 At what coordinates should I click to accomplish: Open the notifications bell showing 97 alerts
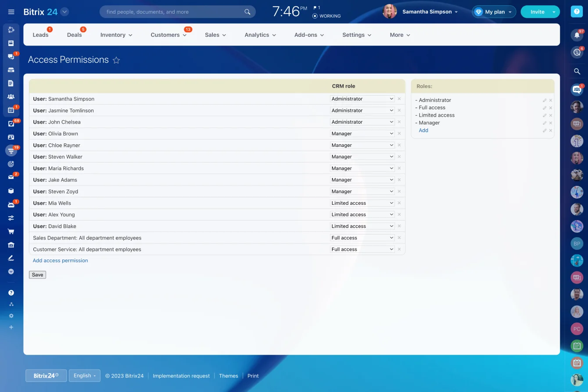577,35
